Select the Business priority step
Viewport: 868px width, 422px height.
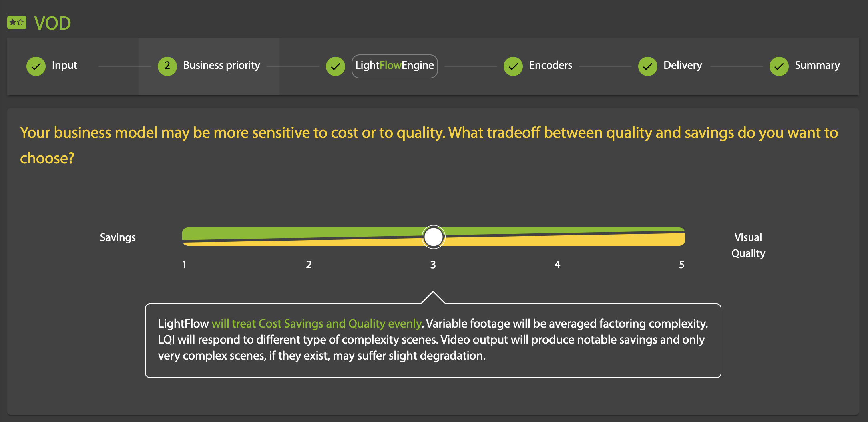(221, 65)
